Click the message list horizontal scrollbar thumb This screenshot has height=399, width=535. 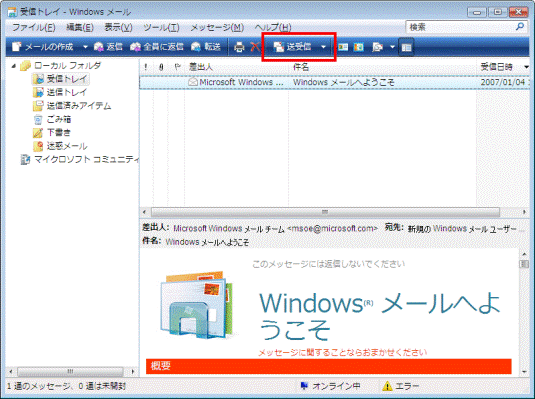tap(326, 212)
